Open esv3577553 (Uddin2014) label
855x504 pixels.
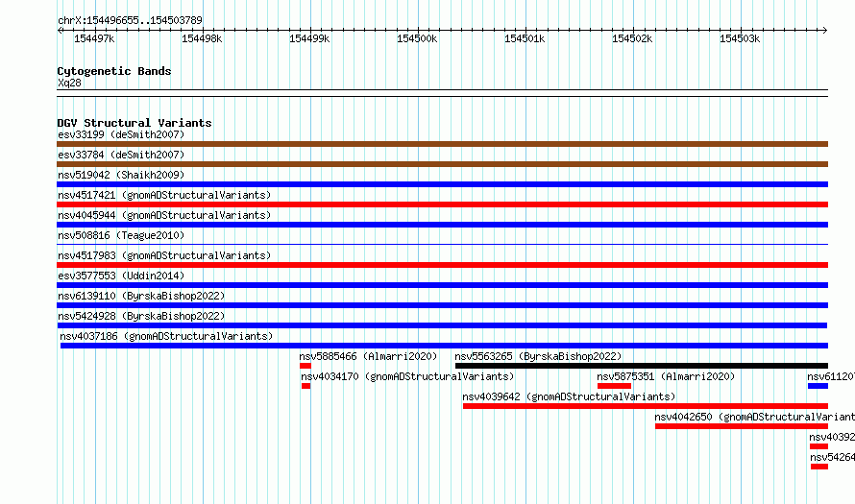point(121,276)
